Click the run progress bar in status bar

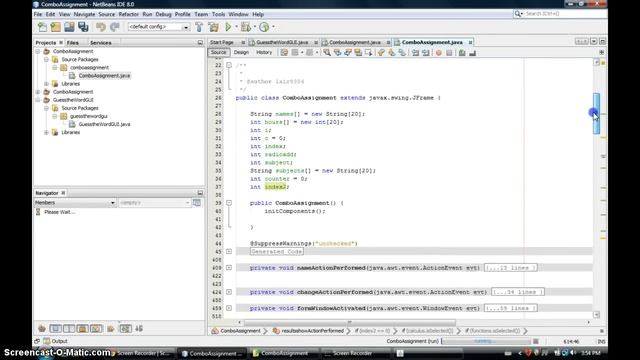click(x=486, y=341)
